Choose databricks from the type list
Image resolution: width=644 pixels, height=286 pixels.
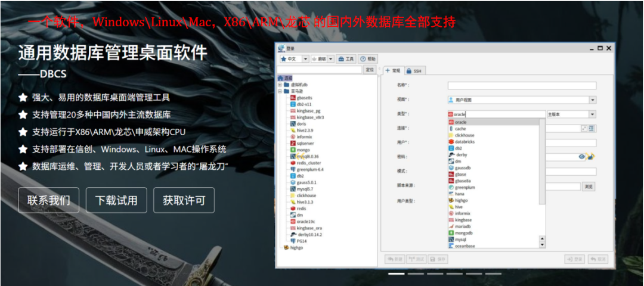coord(464,142)
